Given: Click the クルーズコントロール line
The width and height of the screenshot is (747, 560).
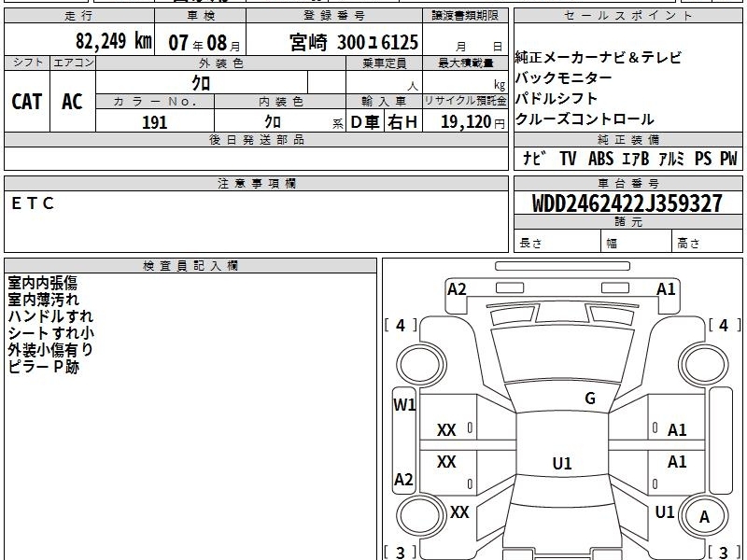Looking at the screenshot, I should click(585, 119).
